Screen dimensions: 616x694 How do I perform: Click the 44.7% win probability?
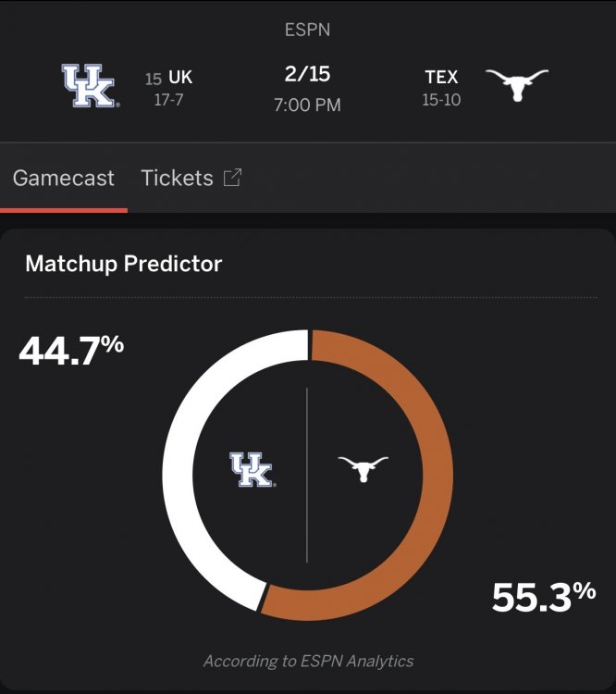click(71, 350)
